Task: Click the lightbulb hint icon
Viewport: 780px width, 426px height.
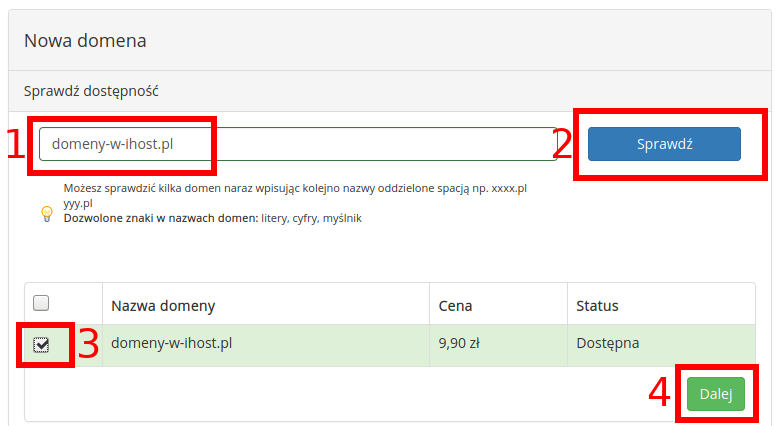Action: [47, 213]
